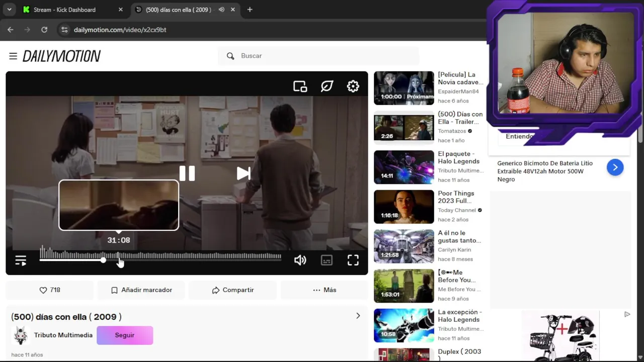Click the search magnifier icon
This screenshot has width=644, height=362.
point(230,56)
